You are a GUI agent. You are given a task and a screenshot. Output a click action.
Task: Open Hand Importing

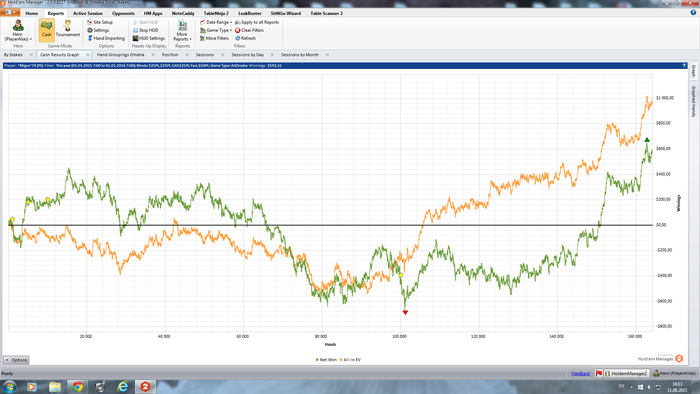pos(106,38)
